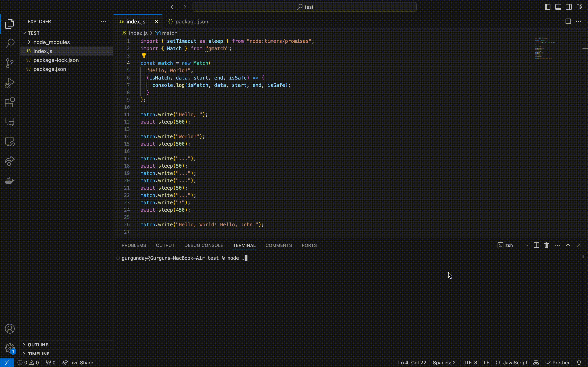Split the terminal pane

tap(536, 245)
